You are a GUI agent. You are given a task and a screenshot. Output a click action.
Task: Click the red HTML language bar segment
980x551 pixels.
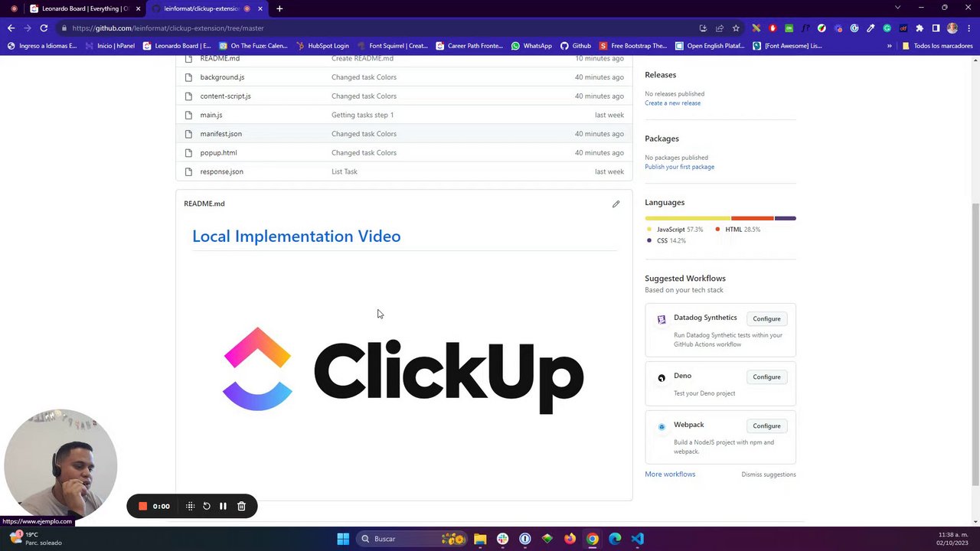[x=753, y=218]
